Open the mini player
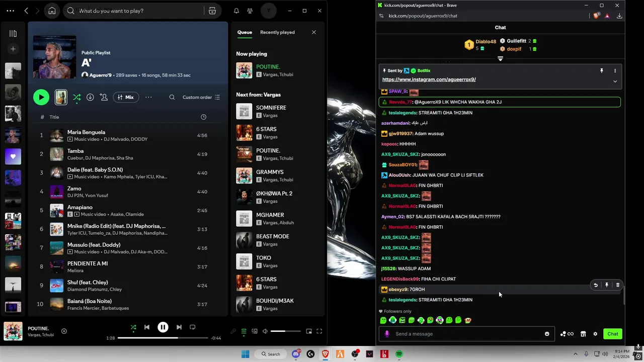644x362 pixels. pyautogui.click(x=309, y=331)
